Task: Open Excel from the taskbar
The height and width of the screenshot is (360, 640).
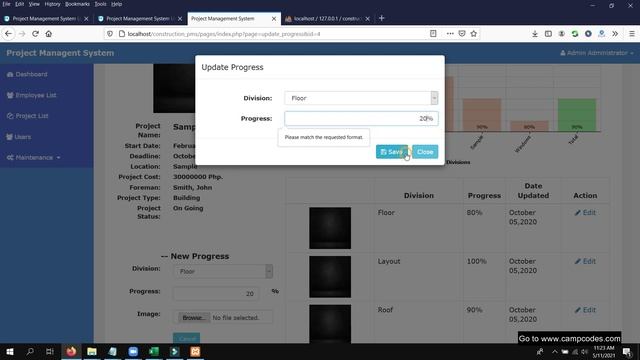Action: click(x=154, y=351)
